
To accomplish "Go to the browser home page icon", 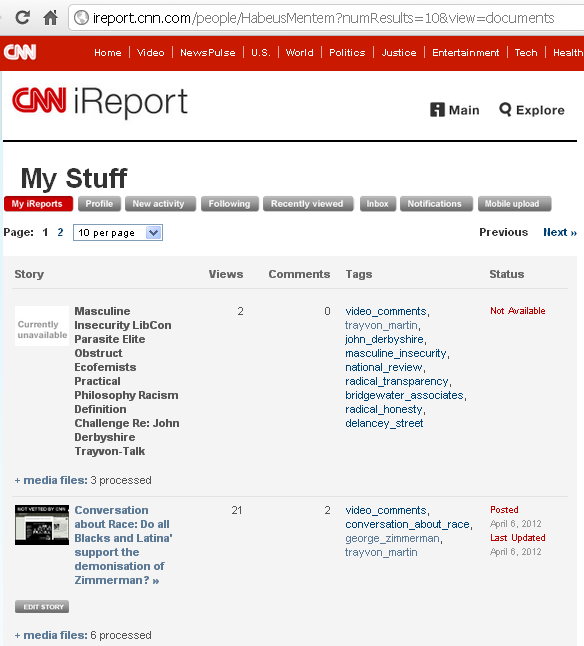I will point(50,17).
